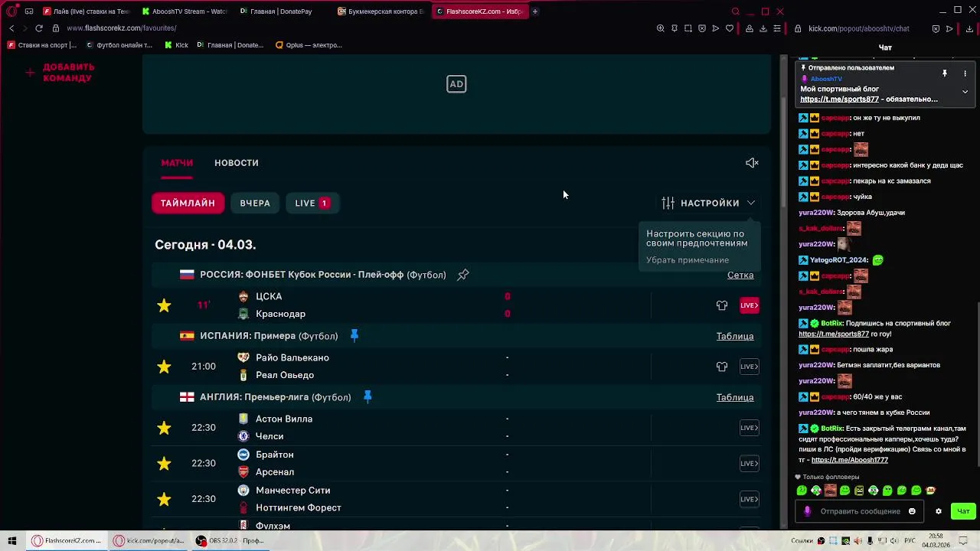The height and width of the screenshot is (551, 980).
Task: Mute sounds with the crossed speaker icon
Action: pyautogui.click(x=752, y=163)
